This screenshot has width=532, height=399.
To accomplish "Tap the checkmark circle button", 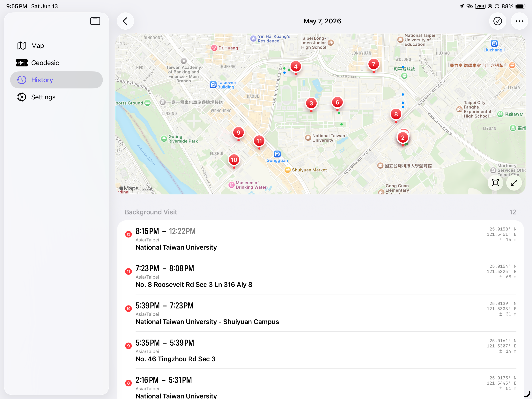I will 497,21.
